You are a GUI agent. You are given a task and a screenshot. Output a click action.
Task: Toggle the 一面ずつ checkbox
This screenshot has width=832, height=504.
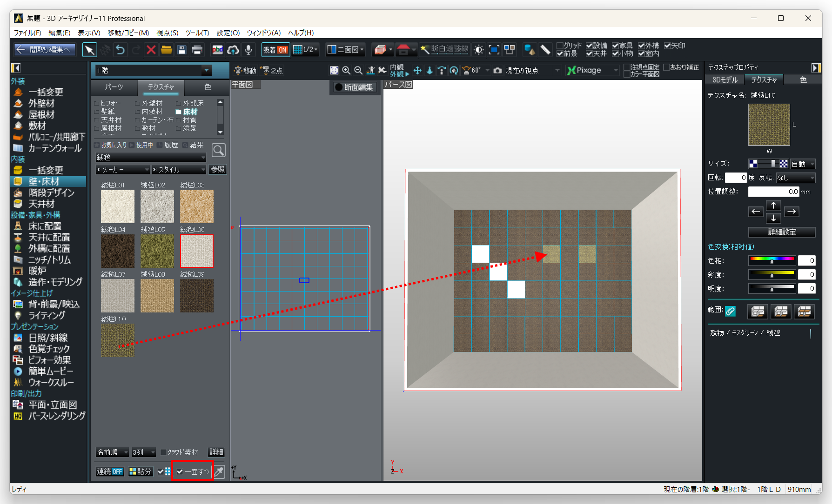(x=180, y=471)
